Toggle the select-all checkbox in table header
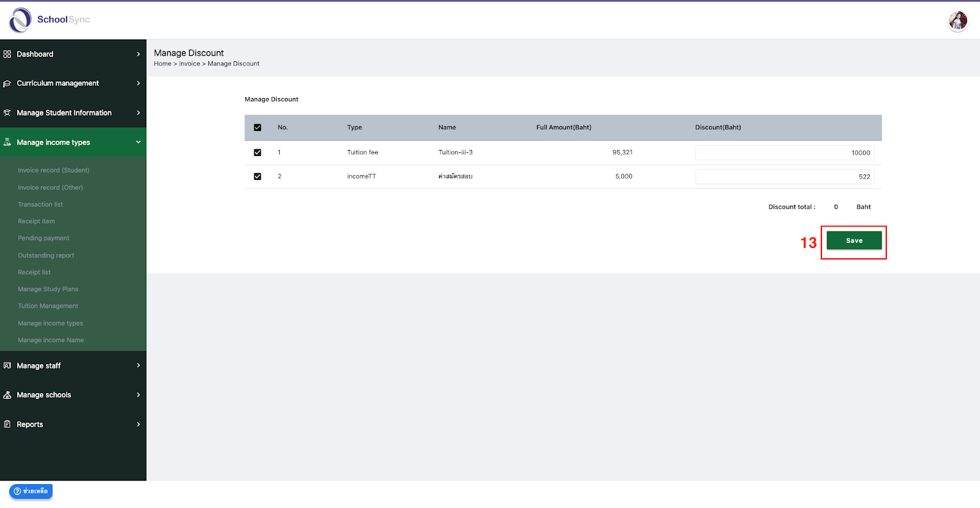 tap(257, 127)
